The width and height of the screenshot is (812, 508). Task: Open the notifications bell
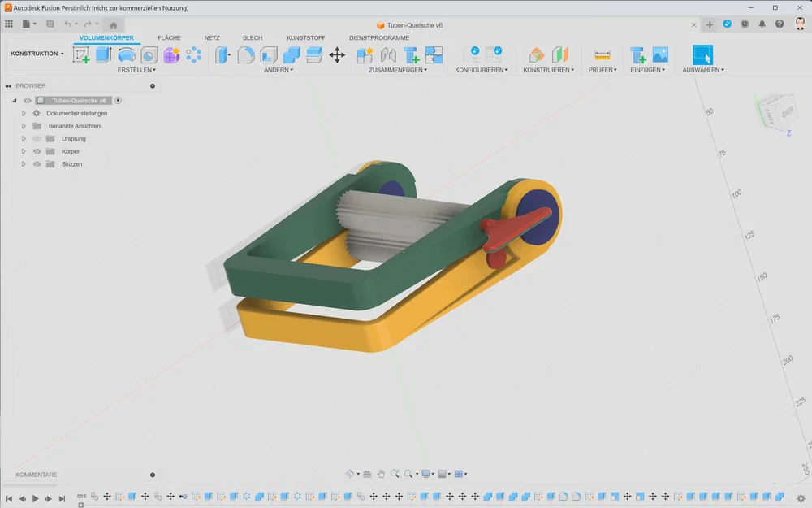[762, 24]
